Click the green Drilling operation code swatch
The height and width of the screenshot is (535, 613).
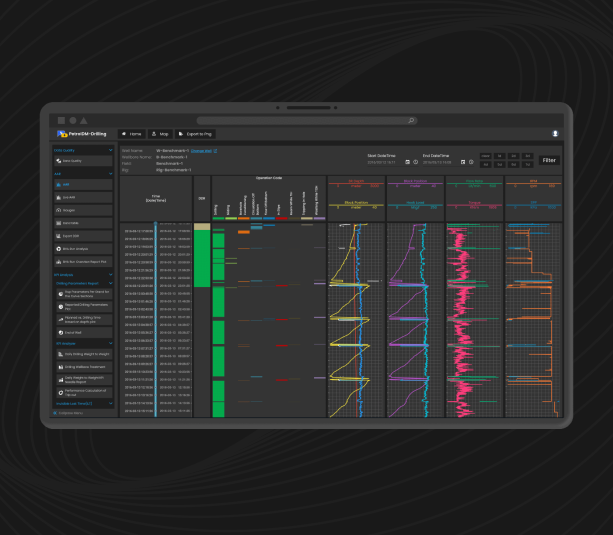(x=218, y=218)
